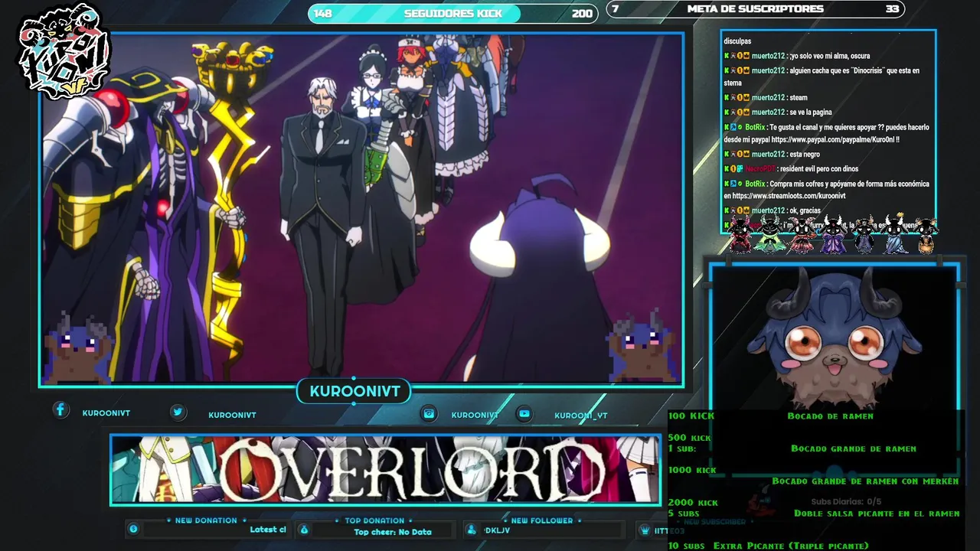Click the 'Top cheer: No Data' text
980x551 pixels.
tap(393, 532)
